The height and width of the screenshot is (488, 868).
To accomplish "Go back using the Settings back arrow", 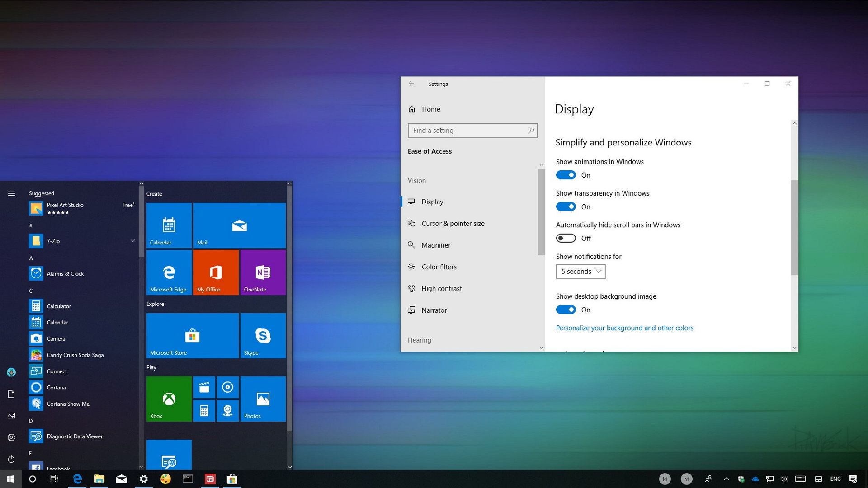I will [411, 84].
